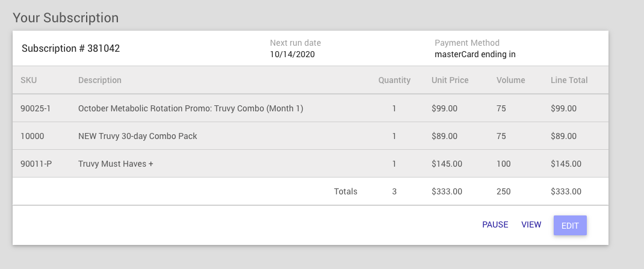The image size is (644, 269).
Task: Select the Truvy Must Haves + row
Action: (311, 164)
